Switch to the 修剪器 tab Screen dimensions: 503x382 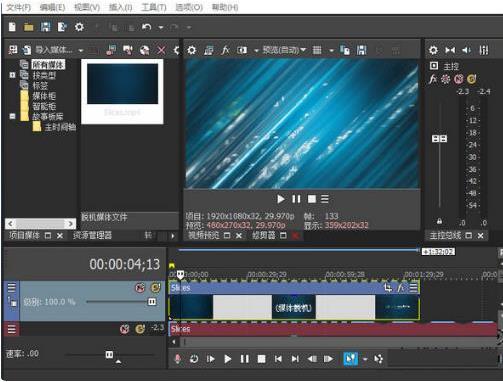coord(264,236)
